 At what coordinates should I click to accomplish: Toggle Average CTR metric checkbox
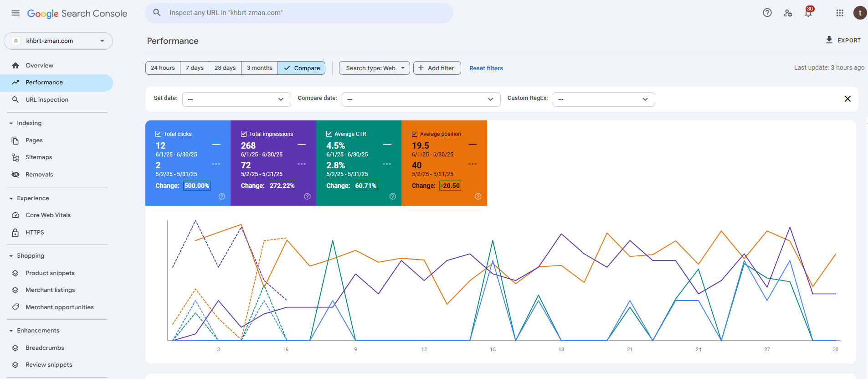pos(329,134)
